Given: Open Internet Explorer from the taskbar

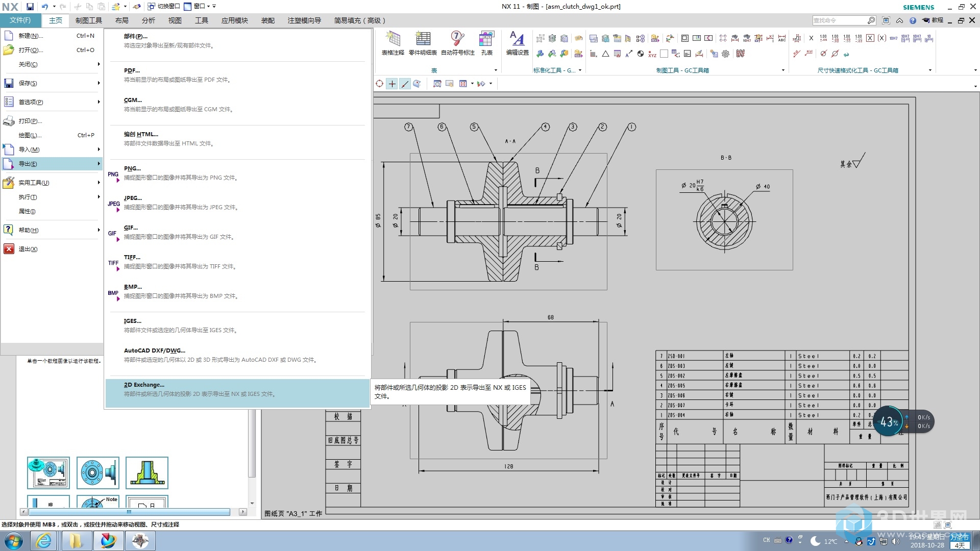Looking at the screenshot, I should tap(44, 541).
